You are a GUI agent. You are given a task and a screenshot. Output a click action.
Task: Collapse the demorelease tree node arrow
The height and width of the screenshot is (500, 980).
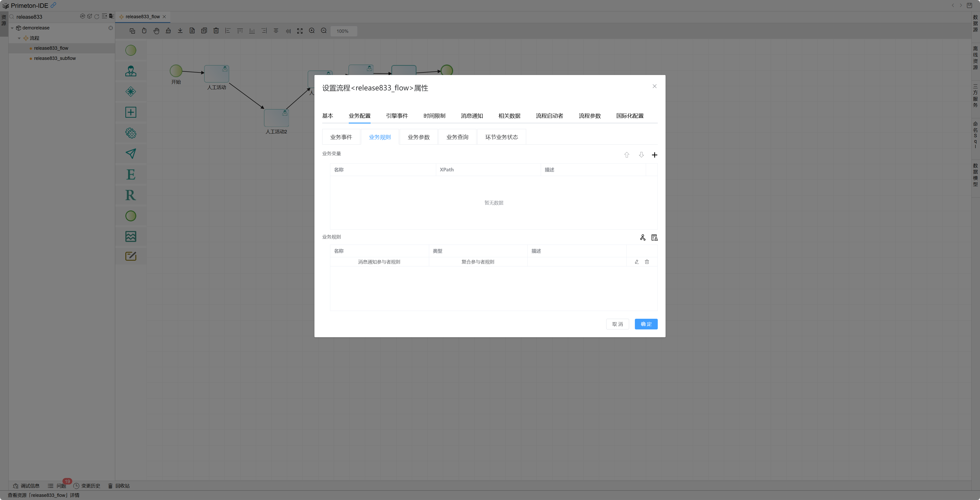tap(12, 28)
